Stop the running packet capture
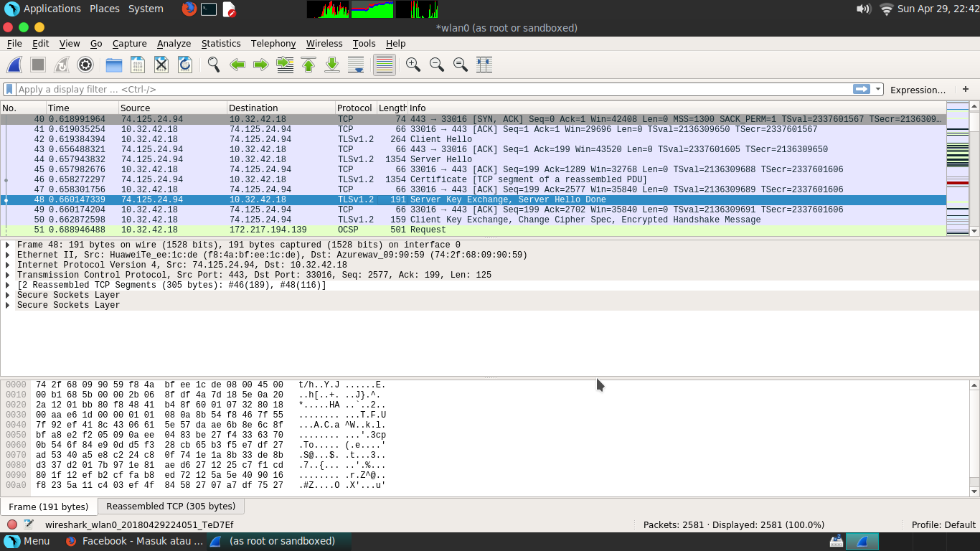980x551 pixels. pos(38,65)
